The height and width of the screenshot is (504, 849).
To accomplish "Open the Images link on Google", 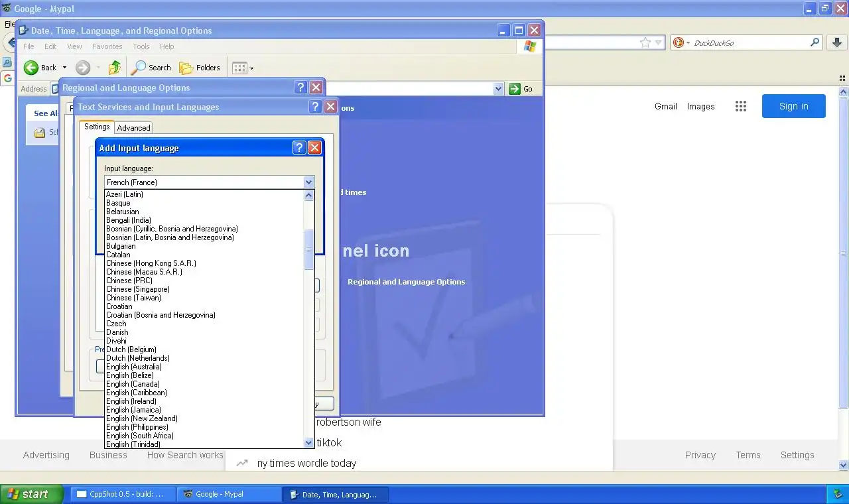I will [701, 106].
